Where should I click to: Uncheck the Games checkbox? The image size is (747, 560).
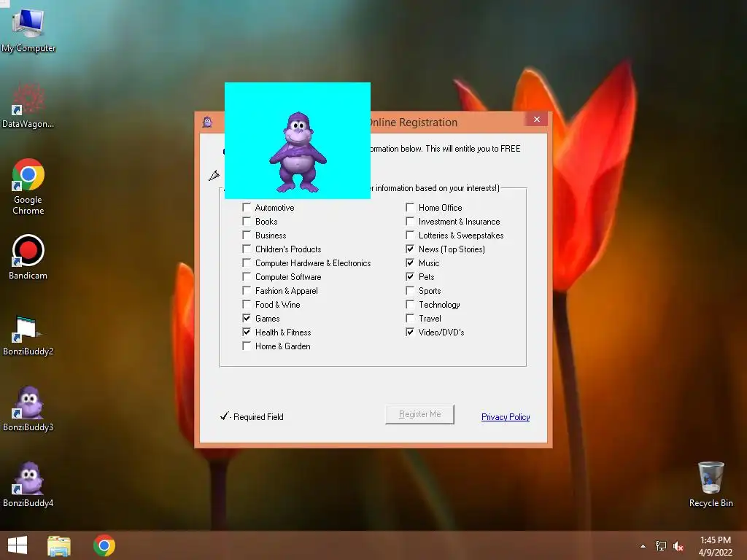tap(247, 318)
